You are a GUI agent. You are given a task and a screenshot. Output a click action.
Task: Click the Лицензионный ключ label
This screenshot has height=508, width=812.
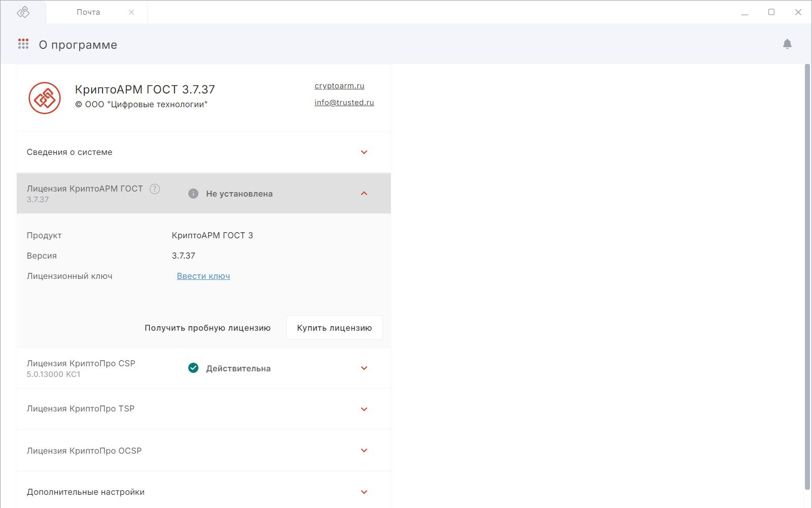(70, 276)
